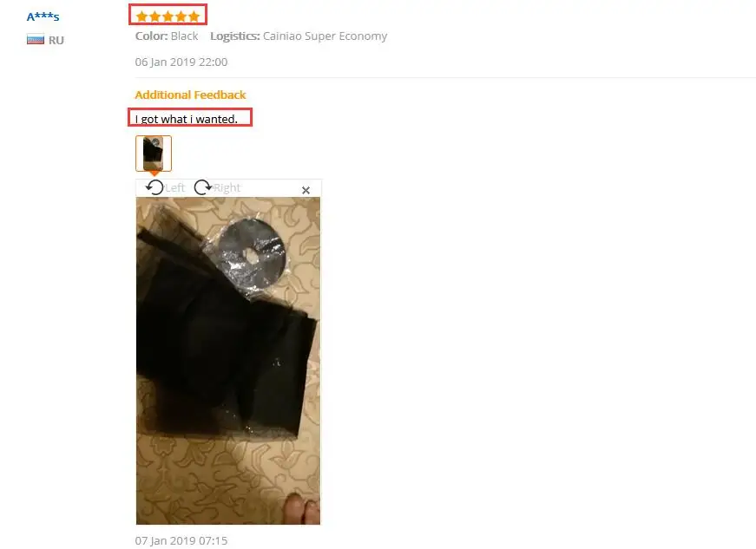Click the Cainiao Super Economy logistics text
The width and height of the screenshot is (756, 549).
325,36
